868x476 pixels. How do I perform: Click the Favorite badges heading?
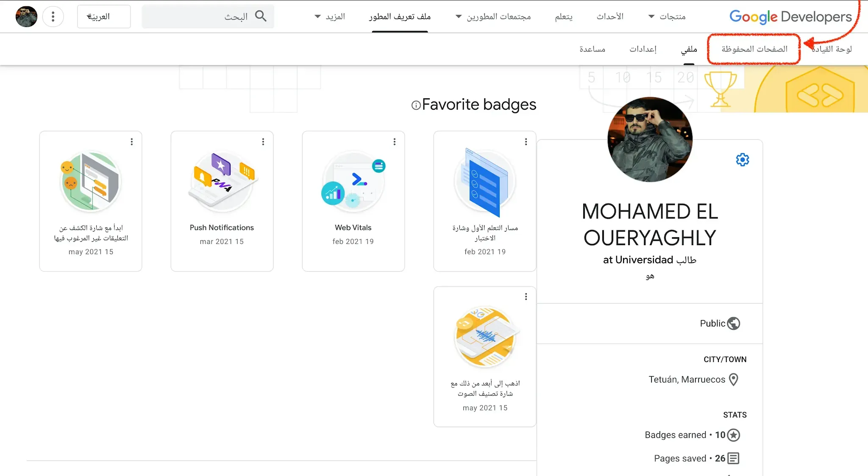click(x=479, y=105)
